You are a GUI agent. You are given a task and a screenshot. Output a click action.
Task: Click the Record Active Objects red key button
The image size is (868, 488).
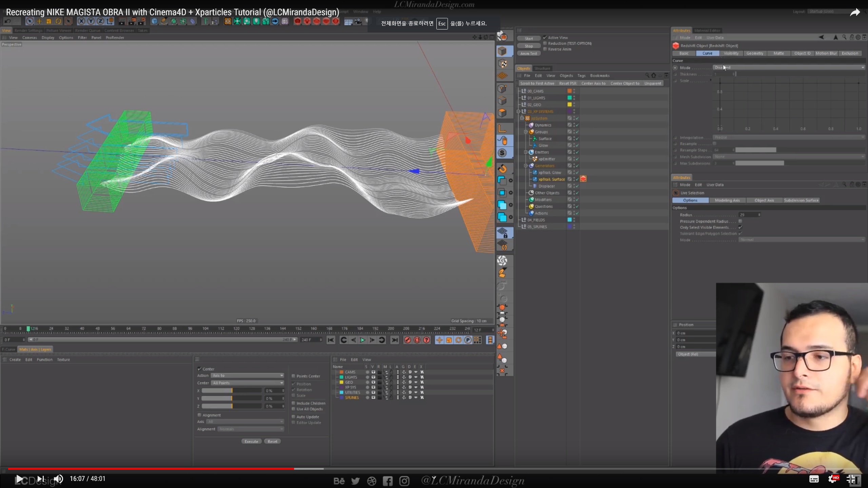pyautogui.click(x=408, y=340)
